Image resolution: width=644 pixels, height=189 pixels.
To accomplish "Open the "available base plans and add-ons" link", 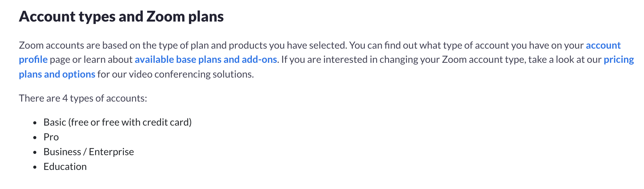I will coord(206,59).
